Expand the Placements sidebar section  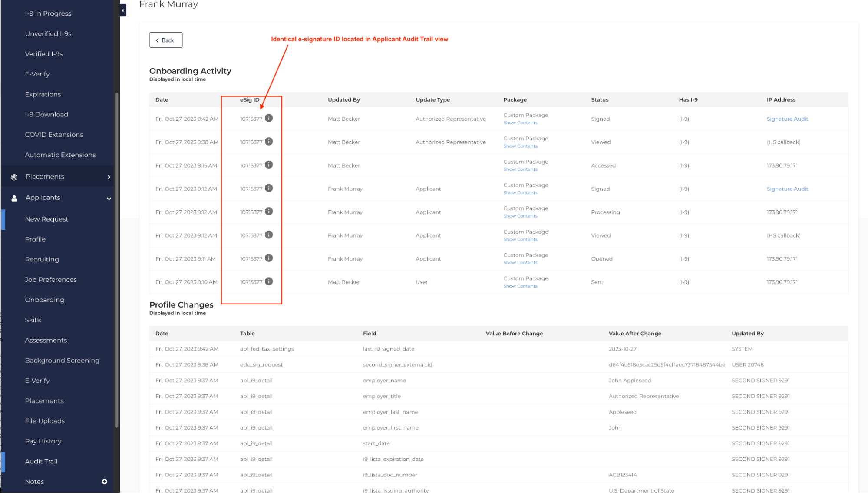(x=109, y=177)
